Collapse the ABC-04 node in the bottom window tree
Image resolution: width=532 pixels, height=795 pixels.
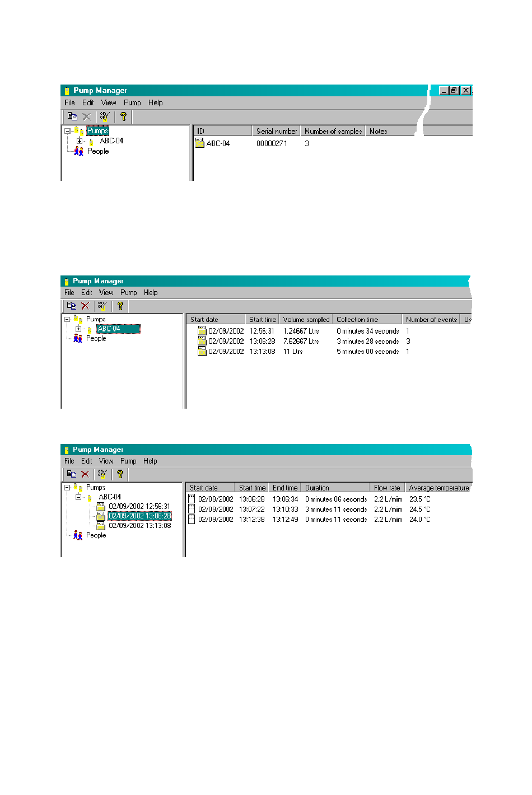[78, 497]
